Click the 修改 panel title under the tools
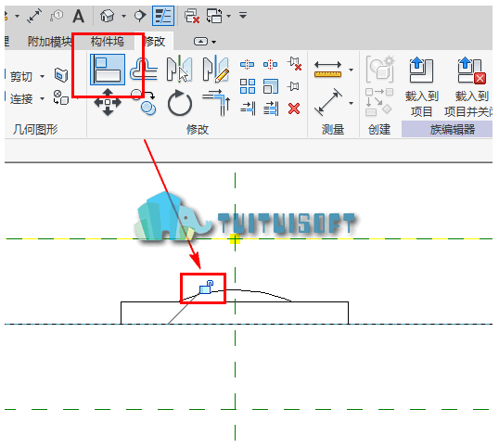This screenshot has width=499, height=448. click(198, 129)
